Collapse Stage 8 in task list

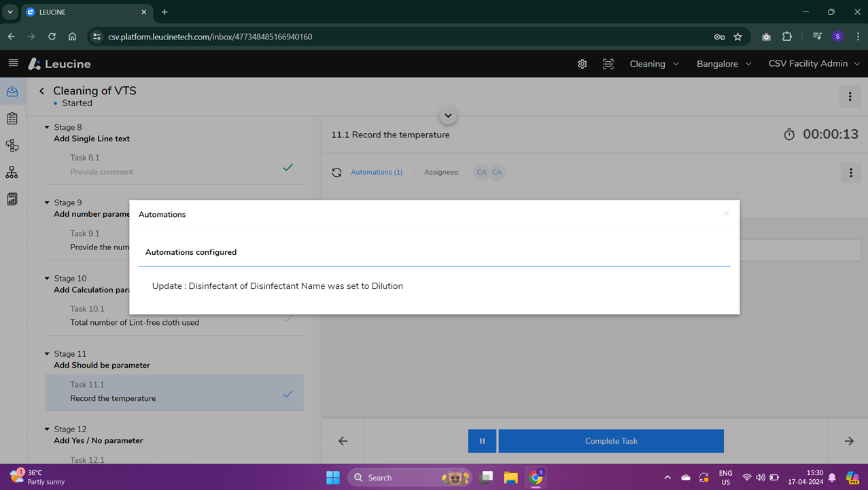tap(47, 127)
